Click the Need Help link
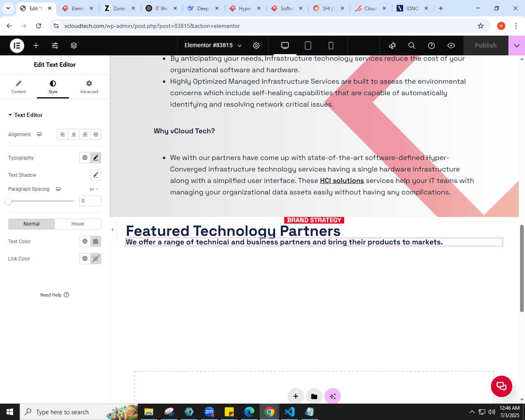This screenshot has width=525, height=420. coord(55,295)
